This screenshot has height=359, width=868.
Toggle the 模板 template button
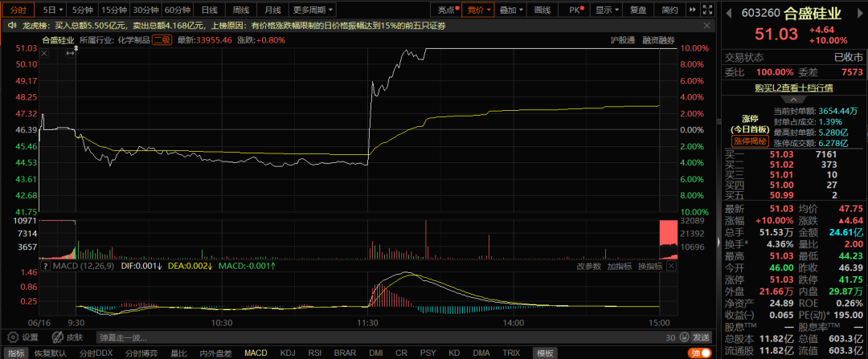point(545,353)
